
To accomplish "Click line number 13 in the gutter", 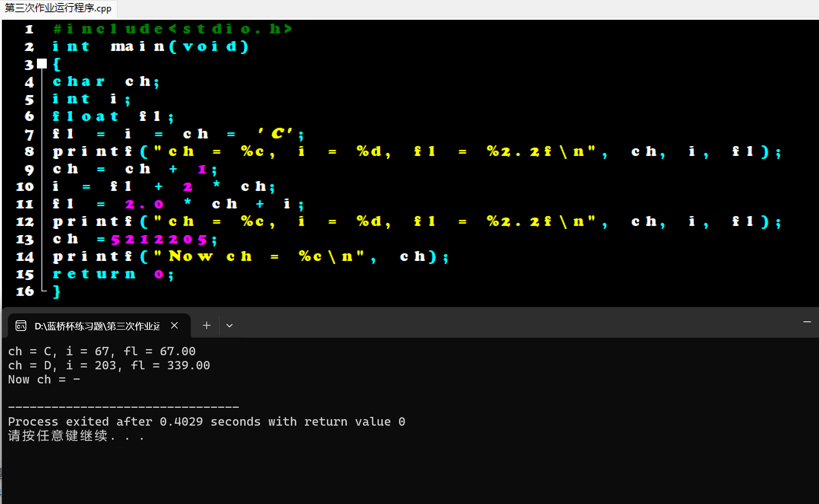I will tap(25, 239).
